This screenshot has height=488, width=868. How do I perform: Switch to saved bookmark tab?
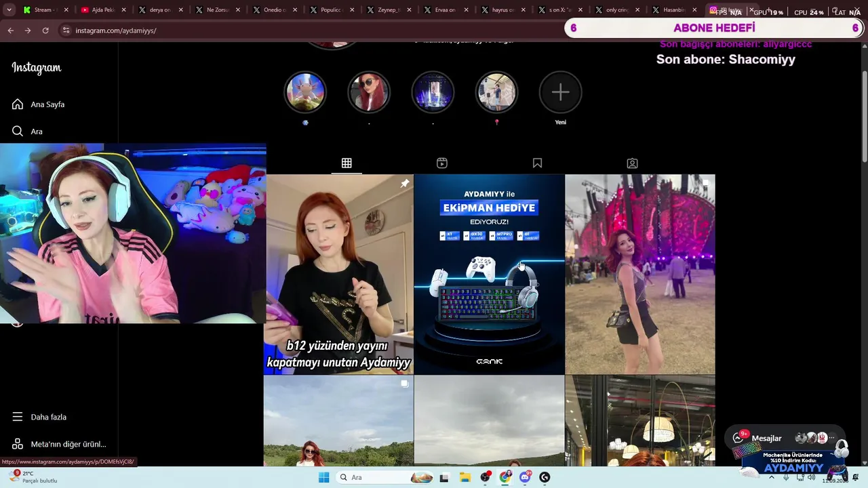coord(537,163)
